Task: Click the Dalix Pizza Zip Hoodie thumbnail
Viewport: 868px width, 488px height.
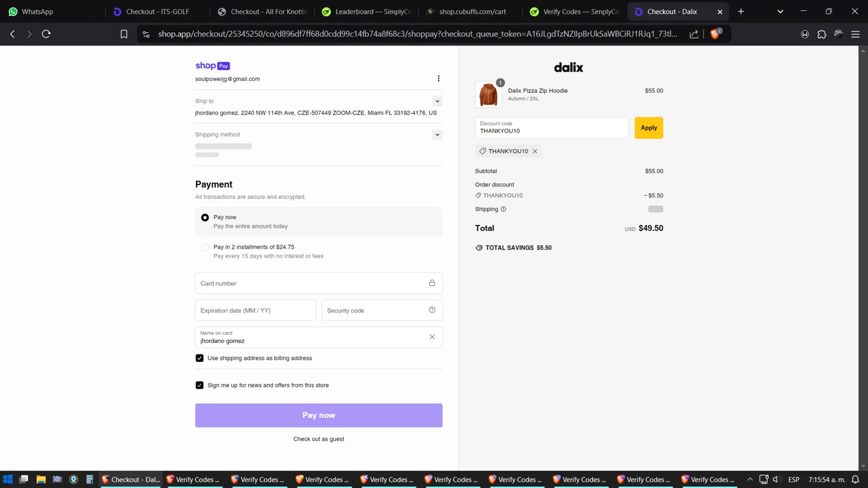Action: pos(488,95)
